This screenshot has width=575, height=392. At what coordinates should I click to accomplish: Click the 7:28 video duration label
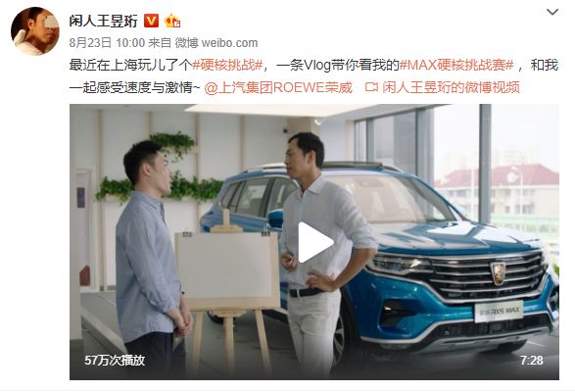coord(532,361)
